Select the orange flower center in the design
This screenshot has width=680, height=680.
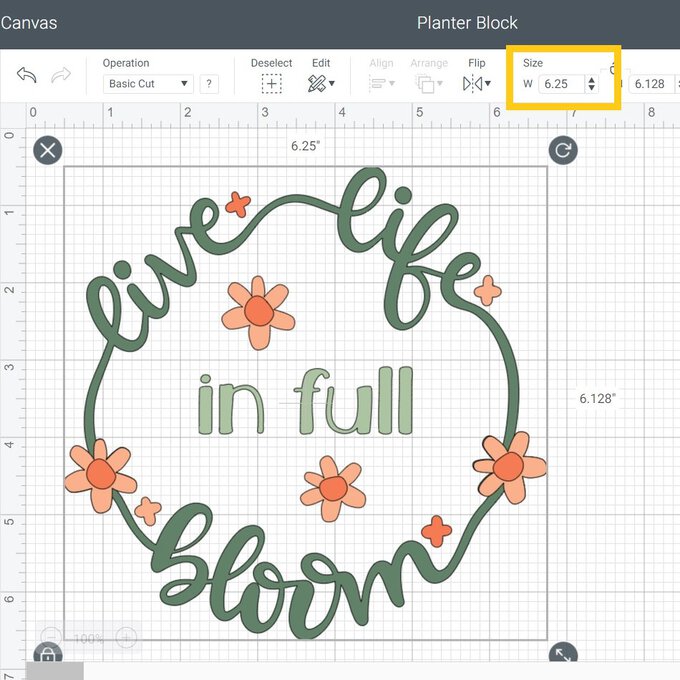pos(258,310)
